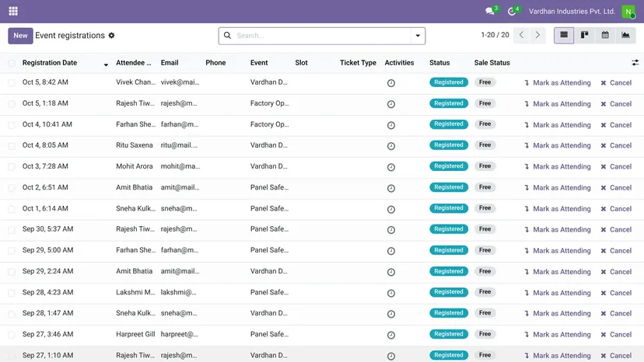Image resolution: width=644 pixels, height=362 pixels.
Task: Mark Vivek Chan... Oct 5, 8:42 AM as Attending
Action: 558,83
